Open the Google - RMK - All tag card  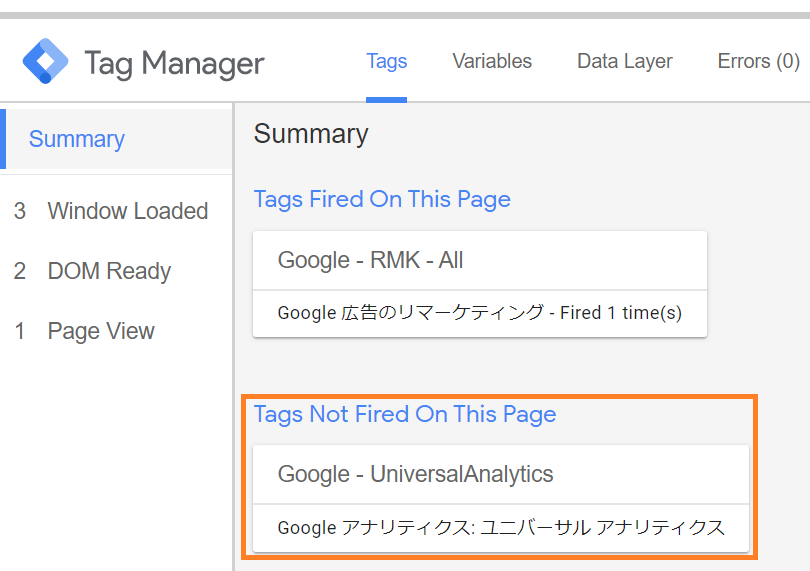click(x=371, y=260)
